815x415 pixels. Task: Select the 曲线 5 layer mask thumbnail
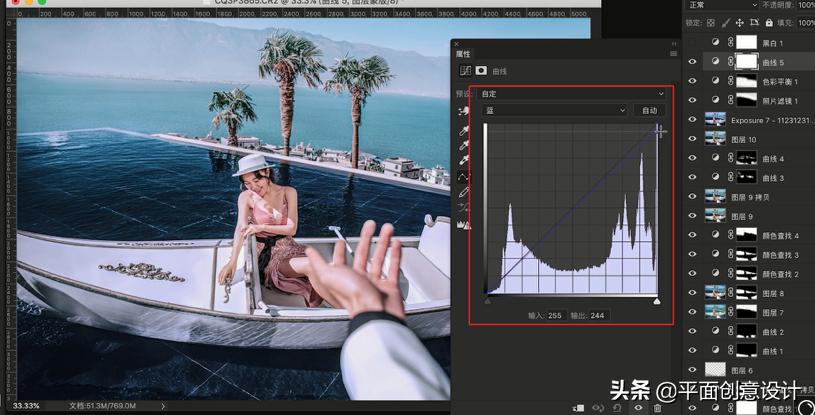746,61
